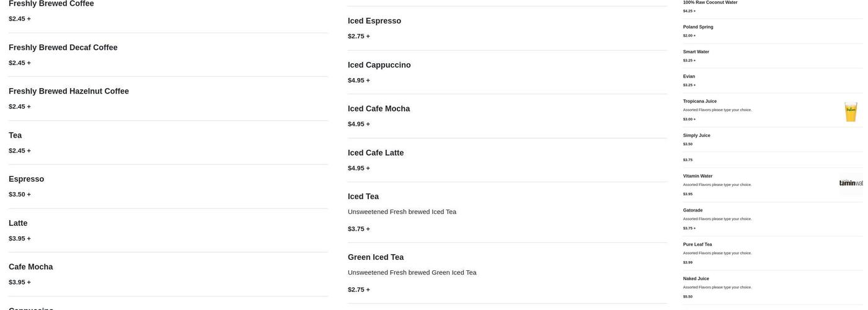Open the Iced Tea item
868x310 pixels.
[x=363, y=197]
